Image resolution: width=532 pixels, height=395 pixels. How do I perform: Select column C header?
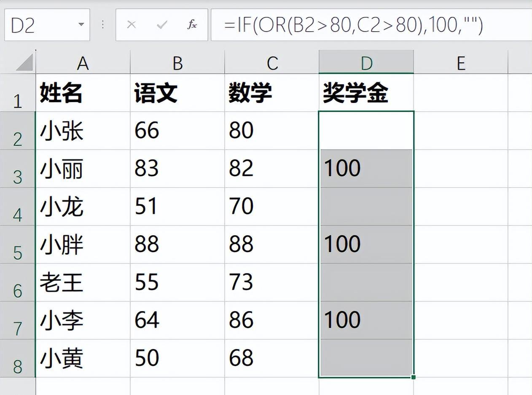272,62
